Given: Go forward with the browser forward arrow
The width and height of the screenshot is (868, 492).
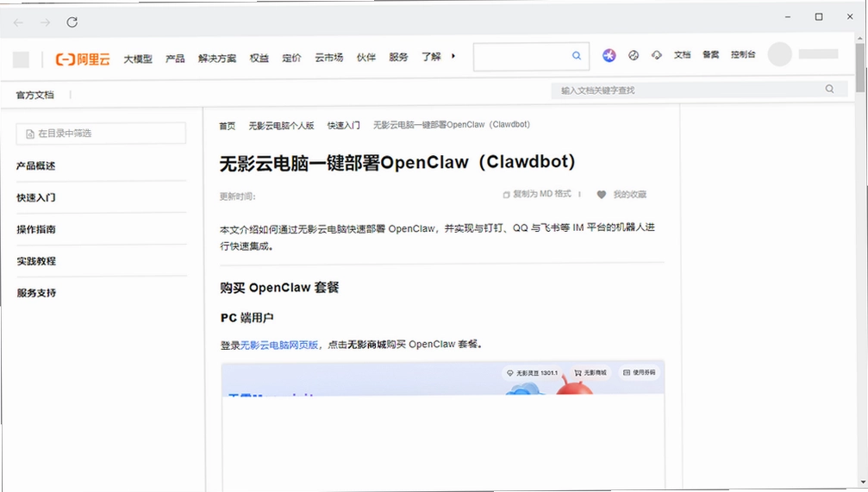Looking at the screenshot, I should [46, 22].
